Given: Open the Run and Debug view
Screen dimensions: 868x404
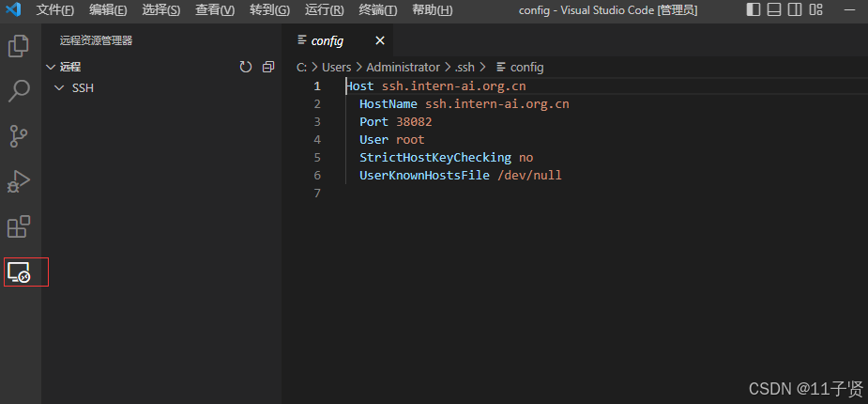Looking at the screenshot, I should pyautogui.click(x=18, y=181).
